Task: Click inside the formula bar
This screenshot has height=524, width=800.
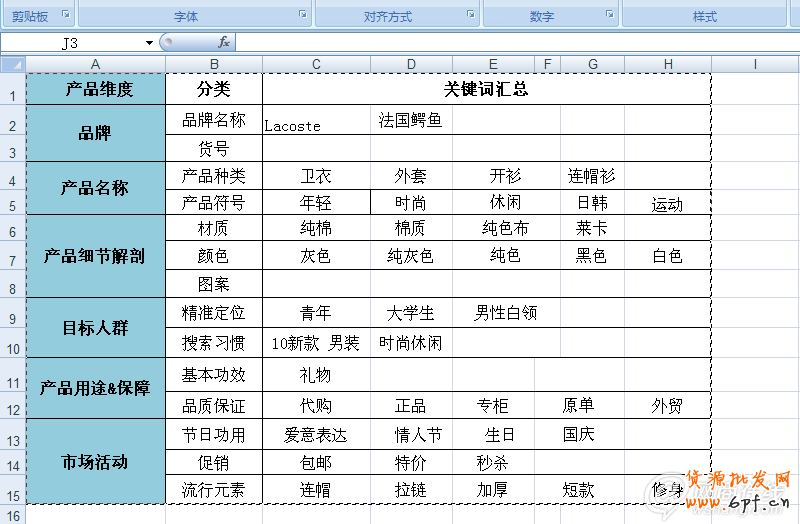Action: click(x=500, y=43)
